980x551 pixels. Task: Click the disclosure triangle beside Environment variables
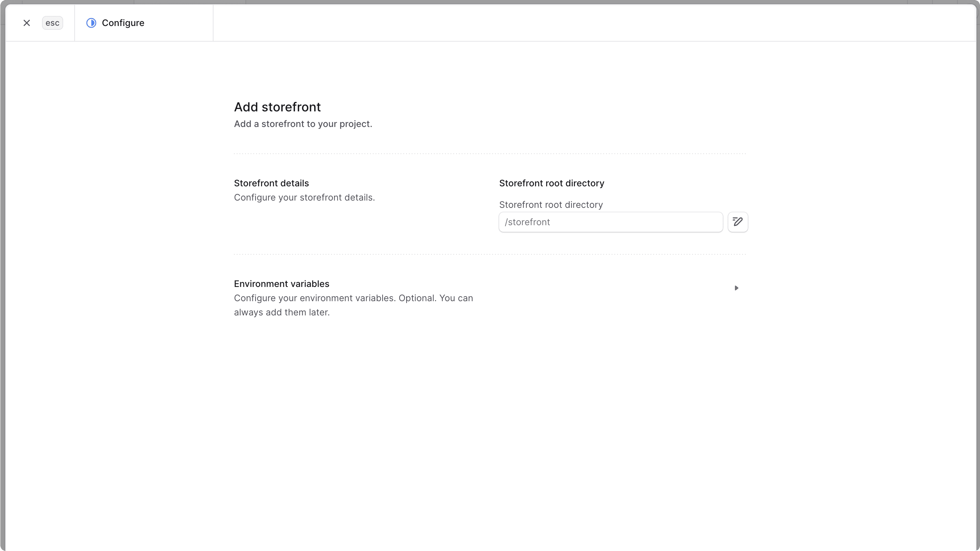click(736, 288)
